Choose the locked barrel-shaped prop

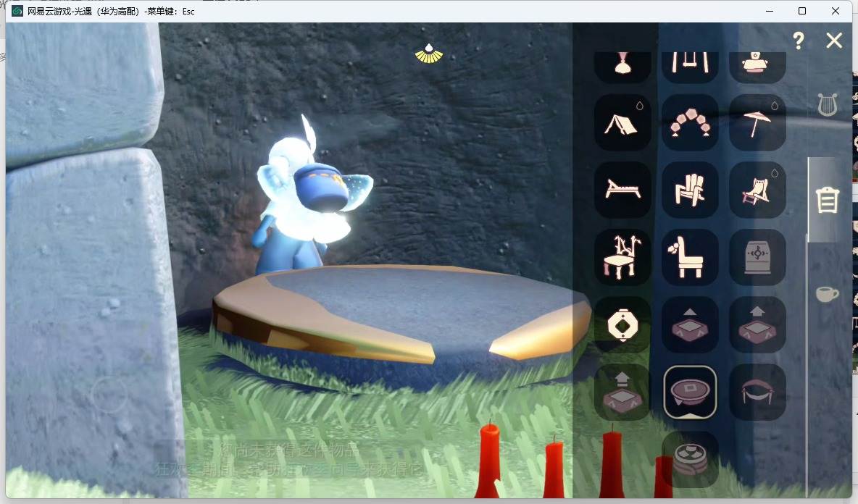click(758, 258)
